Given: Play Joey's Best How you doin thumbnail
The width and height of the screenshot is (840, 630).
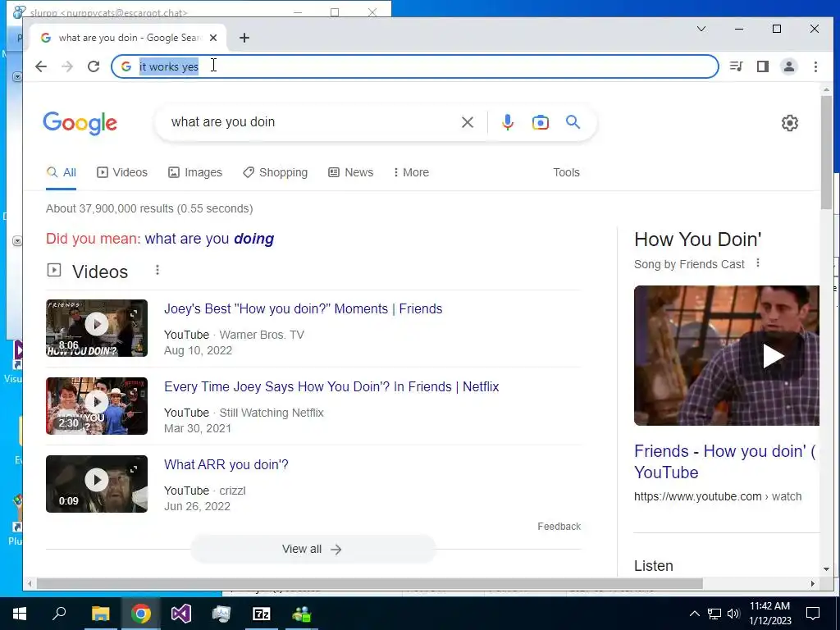Looking at the screenshot, I should click(97, 328).
